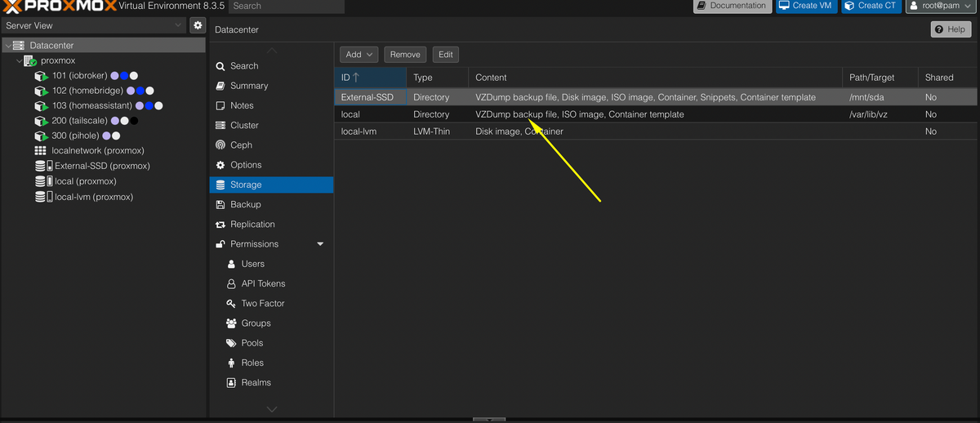Click the iobroker container icon
Screen dimensions: 980x423
tap(41, 76)
